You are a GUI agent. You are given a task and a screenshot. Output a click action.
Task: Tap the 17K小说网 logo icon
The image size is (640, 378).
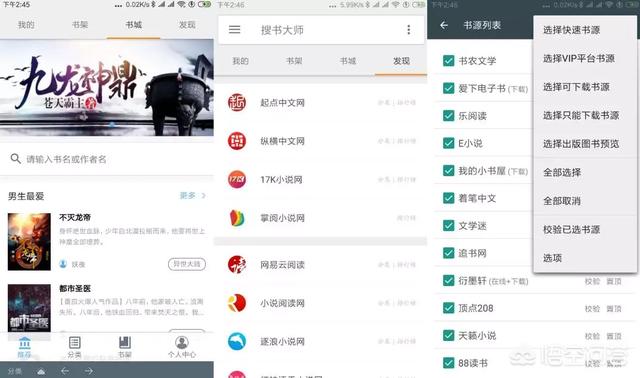tap(237, 179)
